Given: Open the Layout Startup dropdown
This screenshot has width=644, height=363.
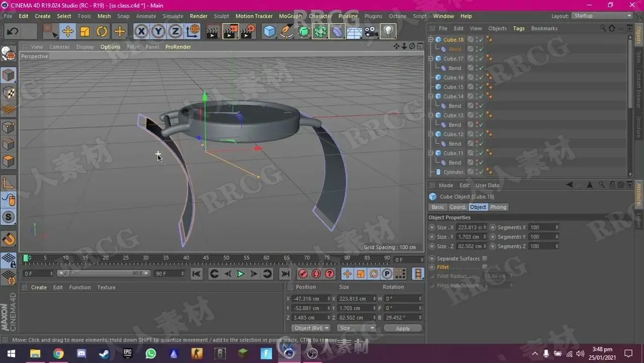Looking at the screenshot, I should (x=603, y=16).
